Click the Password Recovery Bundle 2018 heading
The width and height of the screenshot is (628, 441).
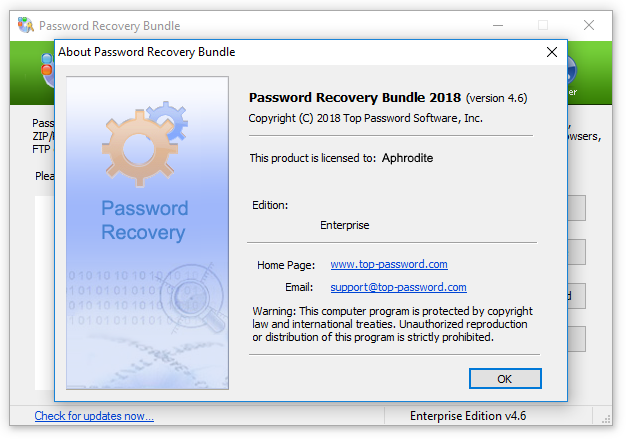pyautogui.click(x=354, y=98)
